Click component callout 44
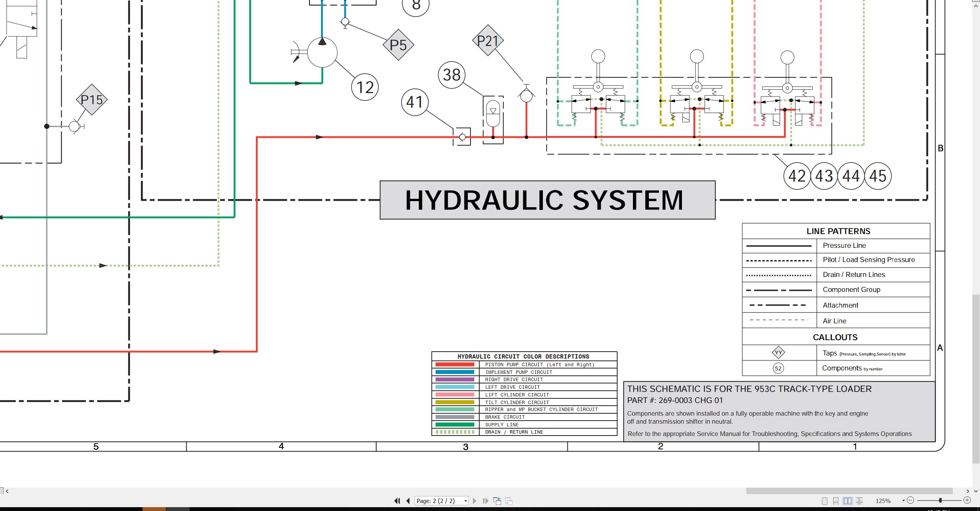Image resolution: width=980 pixels, height=511 pixels. pos(851,176)
